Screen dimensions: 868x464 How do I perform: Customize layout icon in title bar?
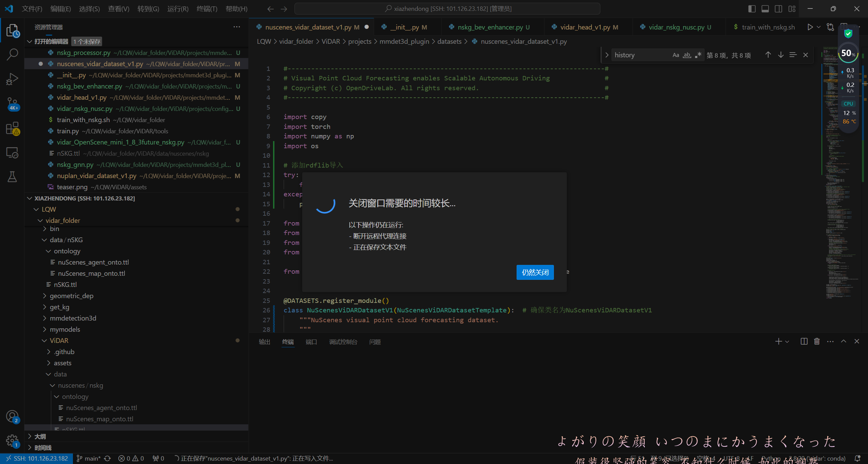pos(792,9)
